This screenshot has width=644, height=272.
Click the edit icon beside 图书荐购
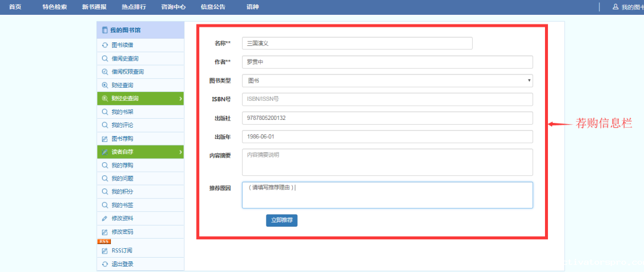click(x=105, y=139)
